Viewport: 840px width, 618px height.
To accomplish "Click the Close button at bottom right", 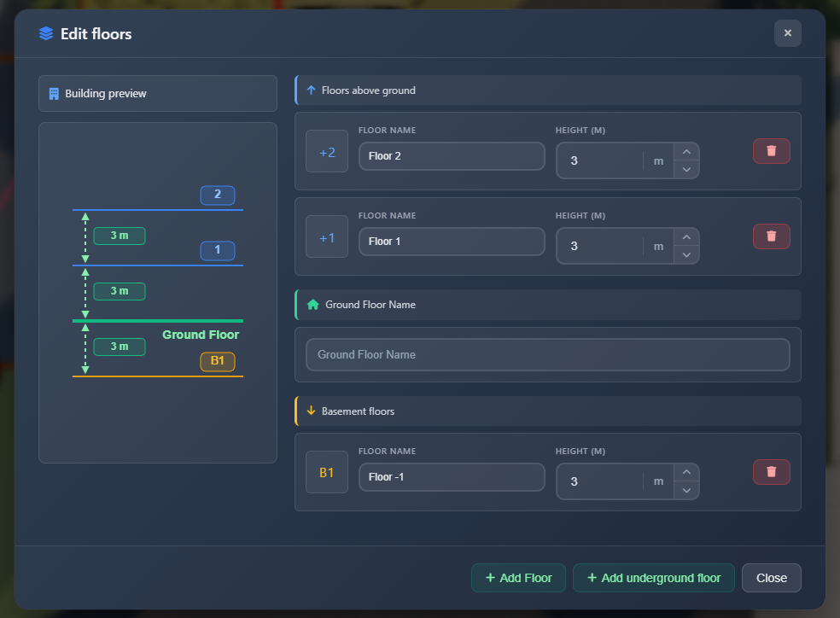I will 771,578.
